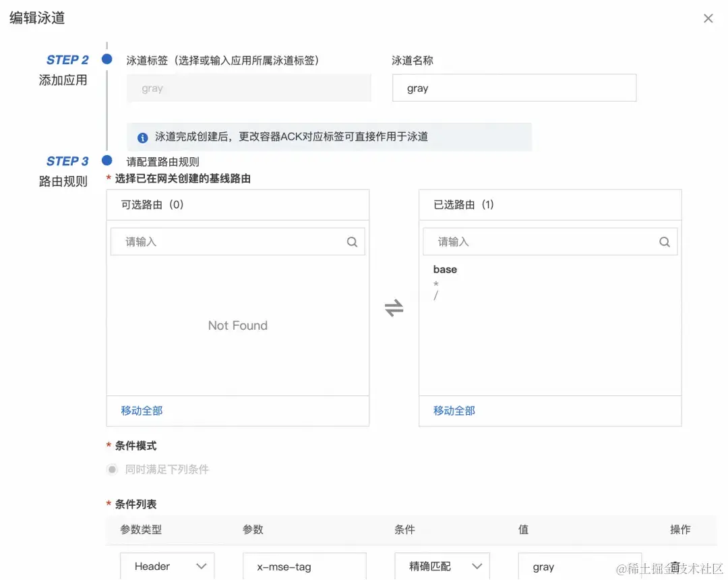Click the disabled 泳道标签 gray field

point(249,88)
